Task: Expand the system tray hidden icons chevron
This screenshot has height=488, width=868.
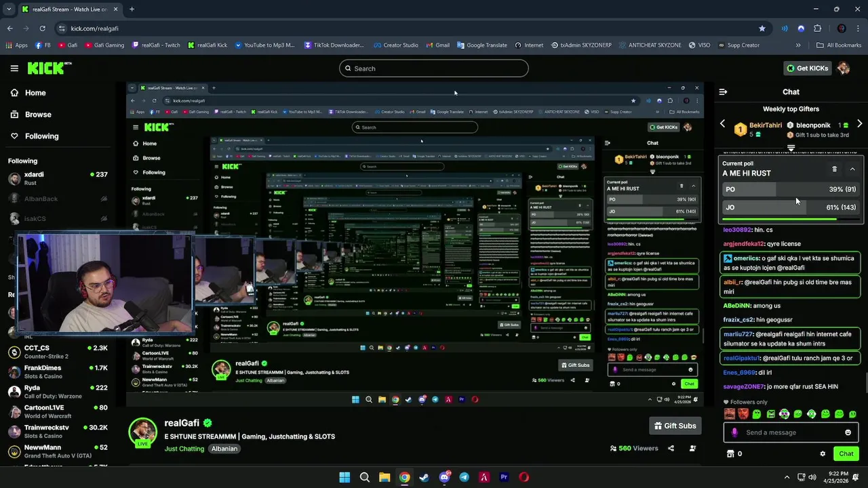Action: point(787,477)
